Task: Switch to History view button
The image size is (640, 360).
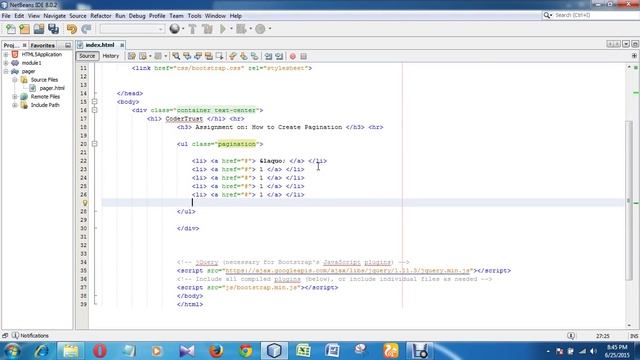Action: point(111,56)
